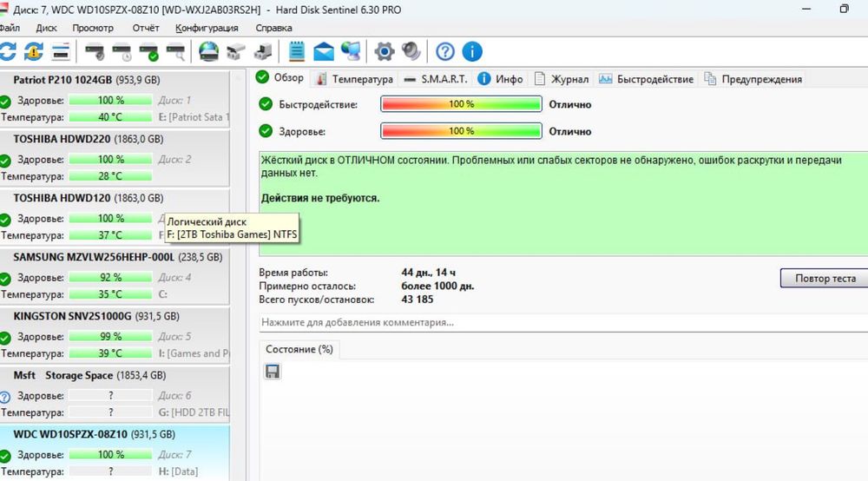Click the speaker sound toolbar icon
This screenshot has width=868, height=481.
(411, 51)
